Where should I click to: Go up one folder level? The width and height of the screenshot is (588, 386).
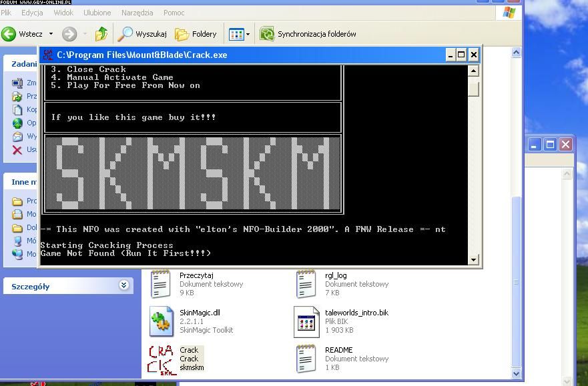[x=101, y=34]
